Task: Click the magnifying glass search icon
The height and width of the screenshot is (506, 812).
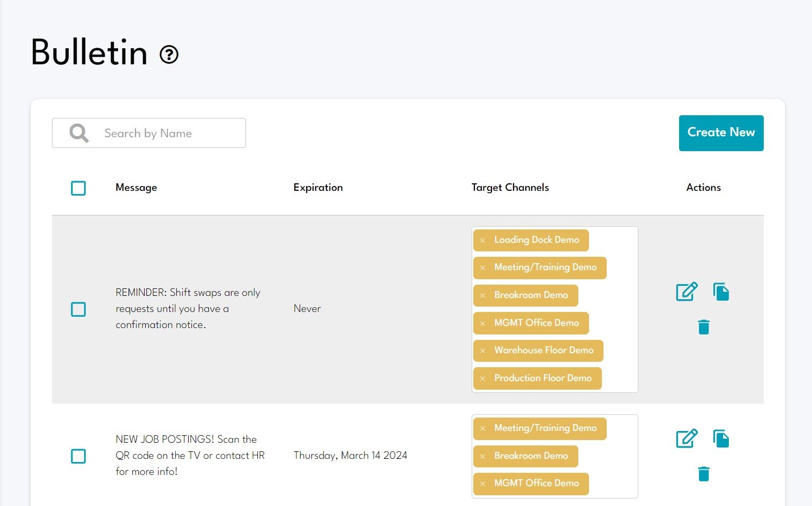Action: pyautogui.click(x=79, y=133)
